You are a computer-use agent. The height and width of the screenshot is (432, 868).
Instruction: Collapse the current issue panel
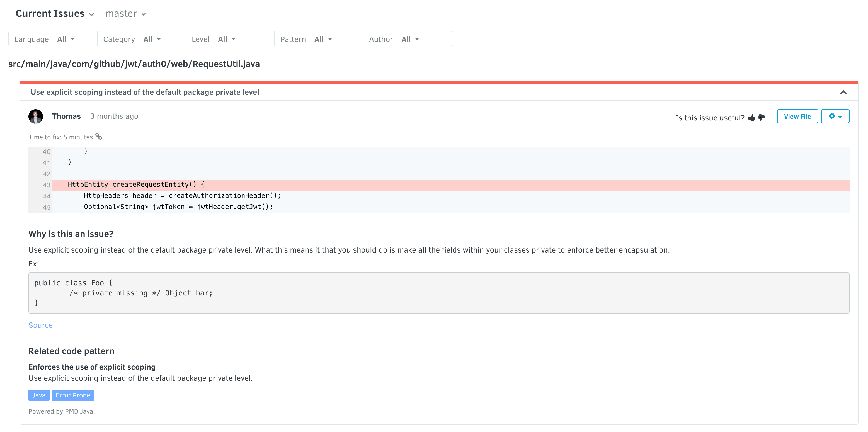[x=844, y=93]
